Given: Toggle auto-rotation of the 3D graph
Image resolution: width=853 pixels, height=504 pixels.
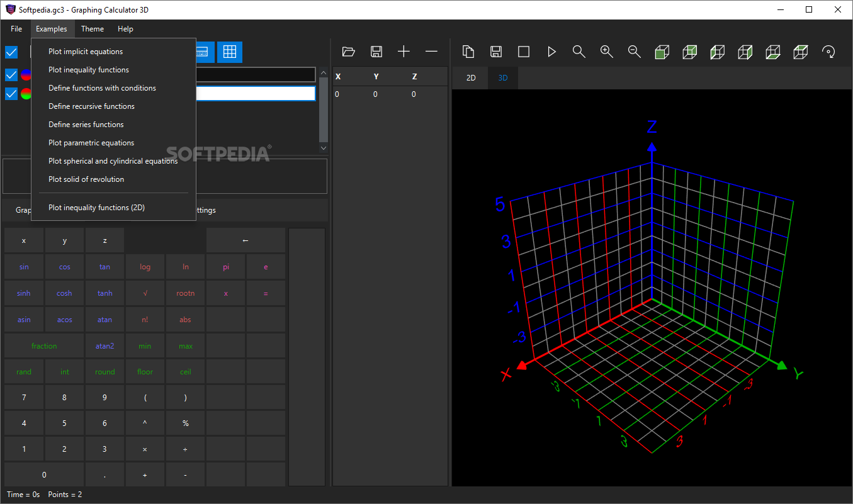Looking at the screenshot, I should pyautogui.click(x=828, y=52).
